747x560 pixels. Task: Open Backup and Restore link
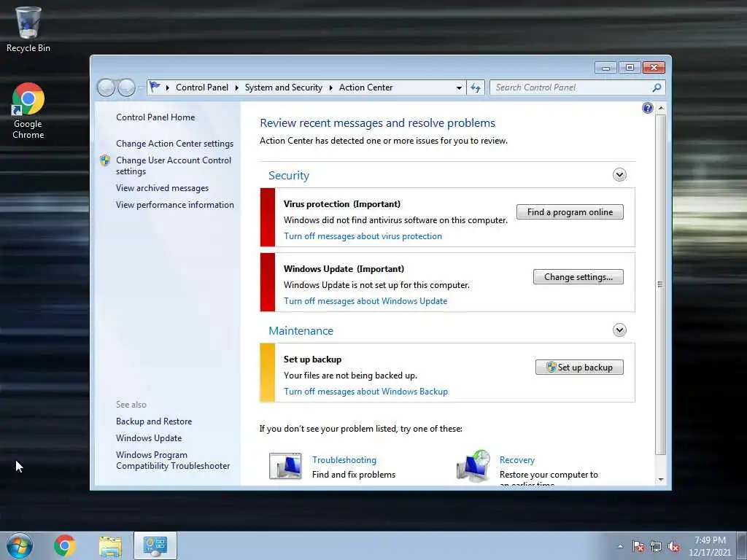click(x=154, y=421)
